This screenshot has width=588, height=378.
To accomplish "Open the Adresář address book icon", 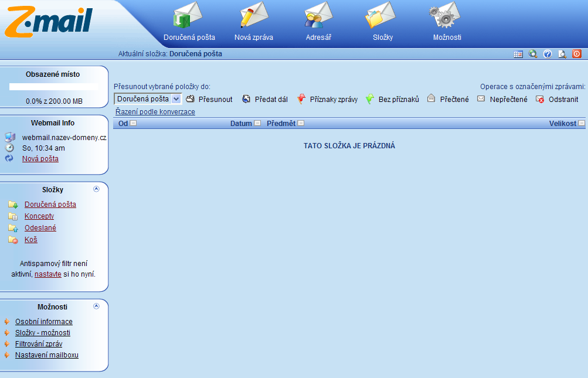I will coord(318,16).
